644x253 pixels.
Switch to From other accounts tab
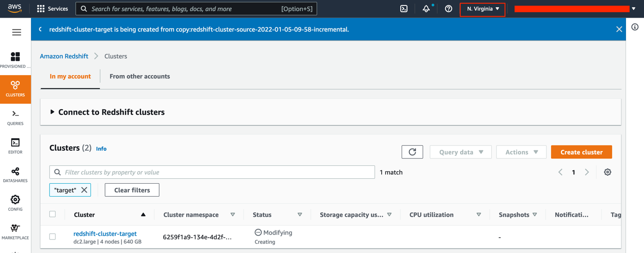[140, 77]
